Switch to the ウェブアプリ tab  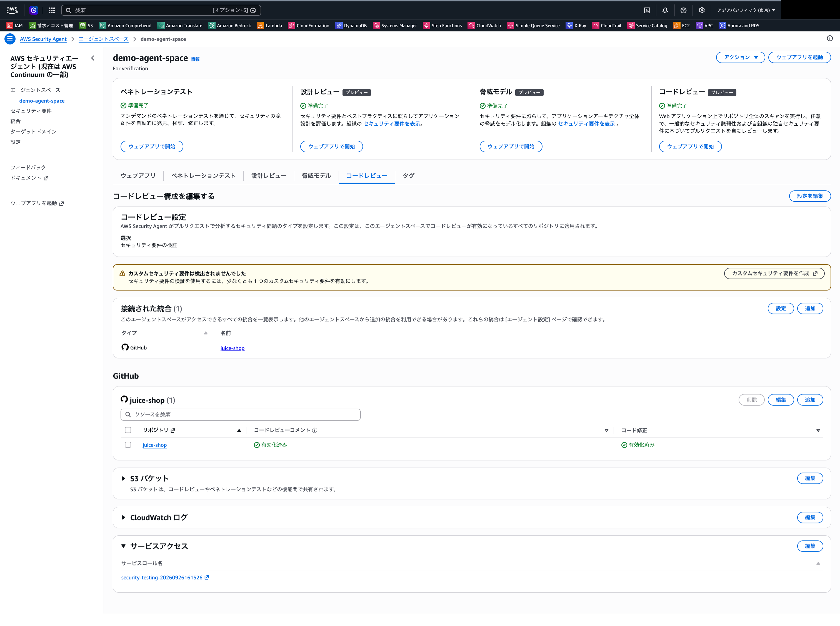(x=138, y=175)
